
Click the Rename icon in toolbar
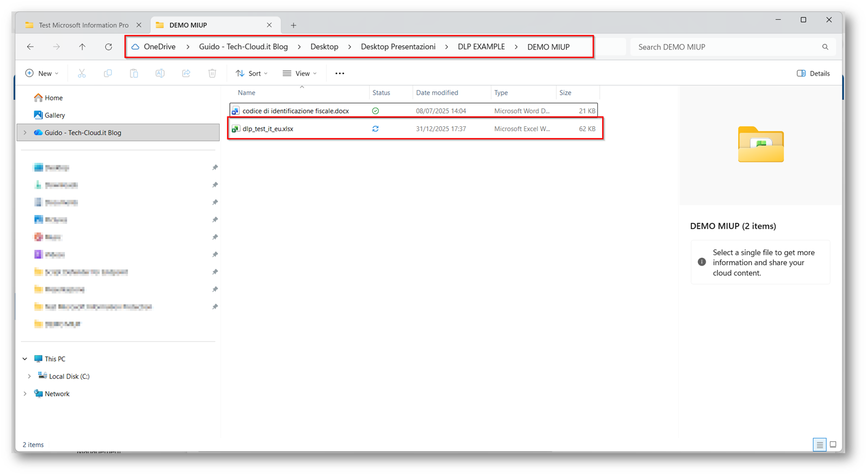pos(160,73)
